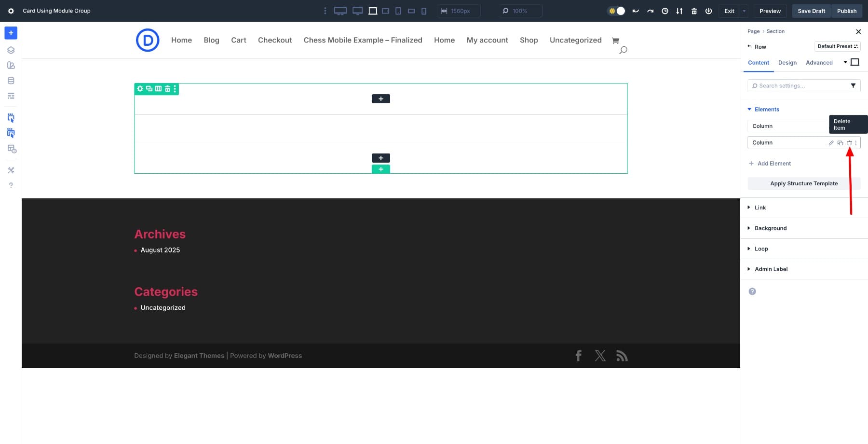
Task: Publish the page
Action: pos(846,11)
